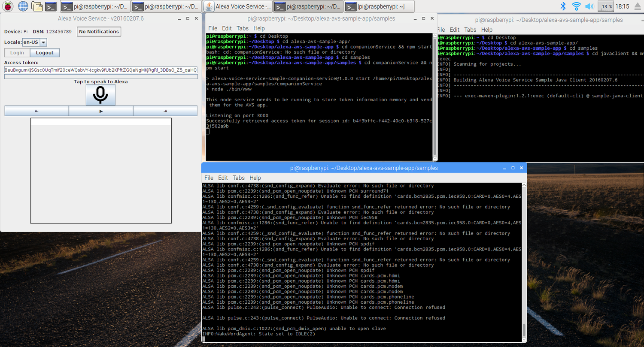
Task: Click the No Notifications button
Action: tap(99, 31)
